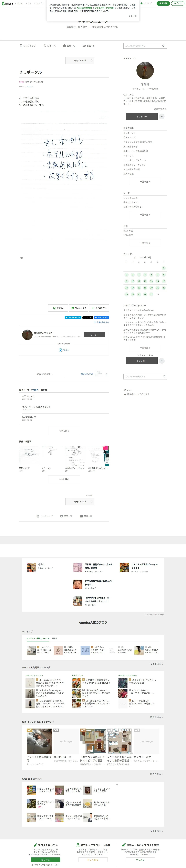Open theme ブログ ( 1012 )
Image resolution: width=186 pixels, height=868 pixels.
pos(131,198)
